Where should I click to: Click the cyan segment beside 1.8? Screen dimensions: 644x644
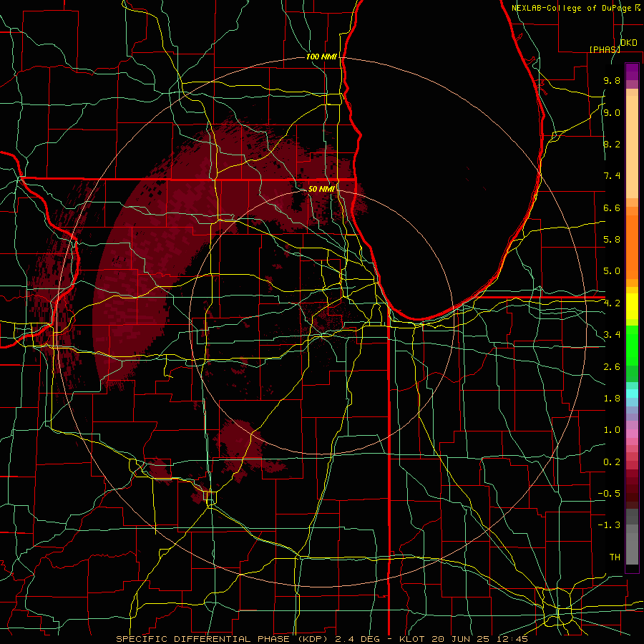pyautogui.click(x=632, y=394)
